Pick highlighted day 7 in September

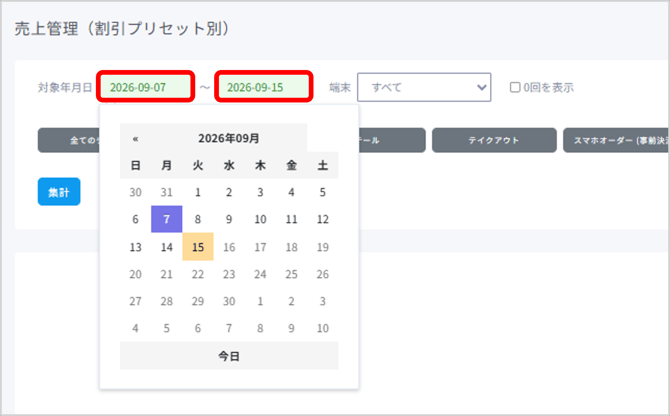[x=167, y=219]
